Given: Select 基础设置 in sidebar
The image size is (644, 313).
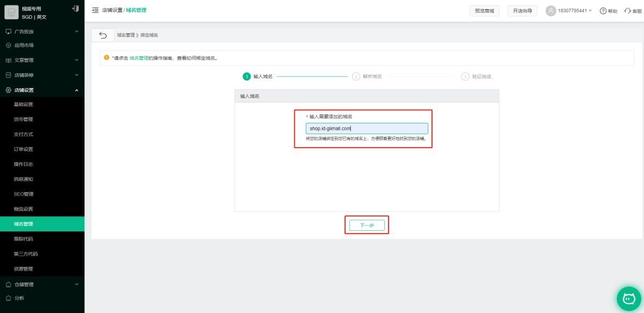Looking at the screenshot, I should [24, 104].
